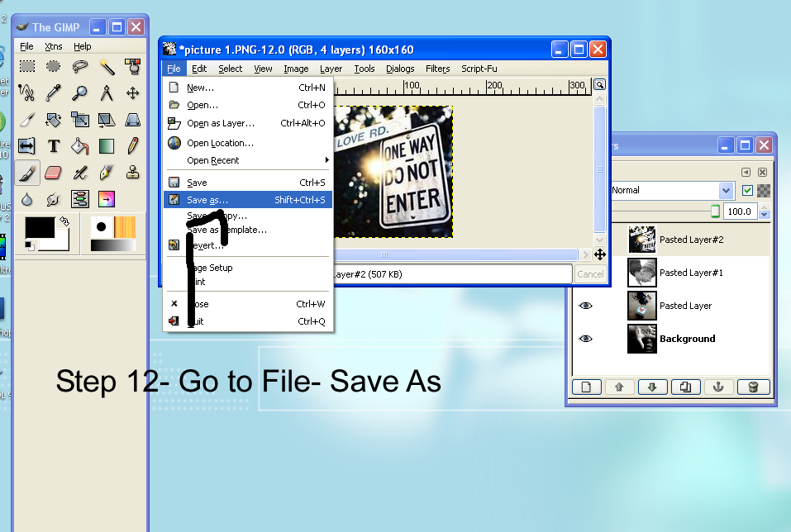Select the Free Select lasso tool
The width and height of the screenshot is (791, 532).
click(x=79, y=66)
